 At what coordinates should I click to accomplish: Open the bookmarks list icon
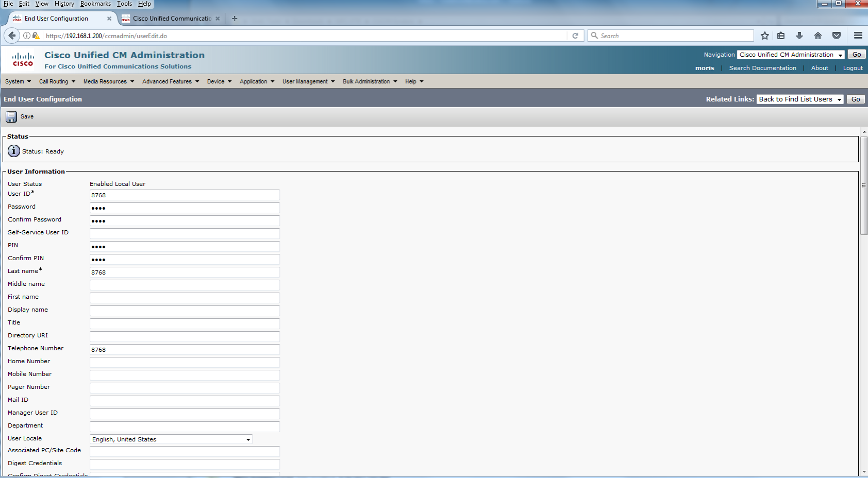(x=781, y=36)
